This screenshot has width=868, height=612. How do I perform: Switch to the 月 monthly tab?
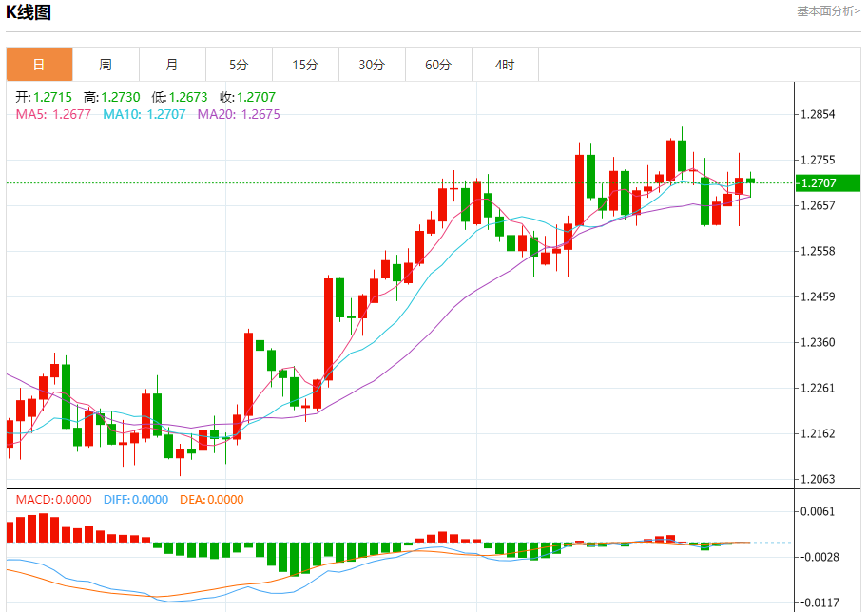(x=172, y=65)
